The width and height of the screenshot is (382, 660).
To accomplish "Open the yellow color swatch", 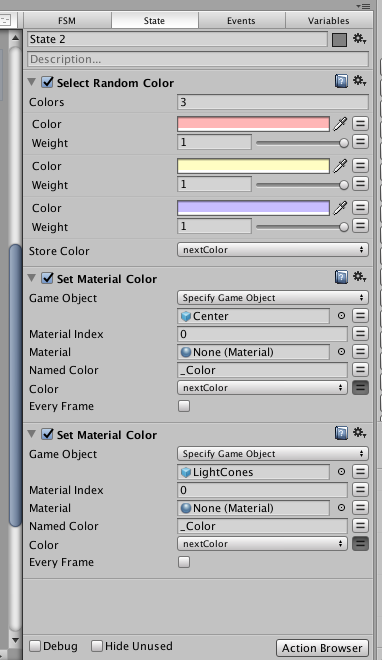I will pos(253,166).
